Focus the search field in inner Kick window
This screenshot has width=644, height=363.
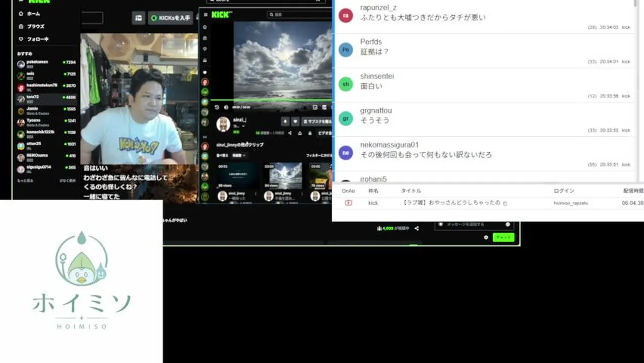[298, 15]
